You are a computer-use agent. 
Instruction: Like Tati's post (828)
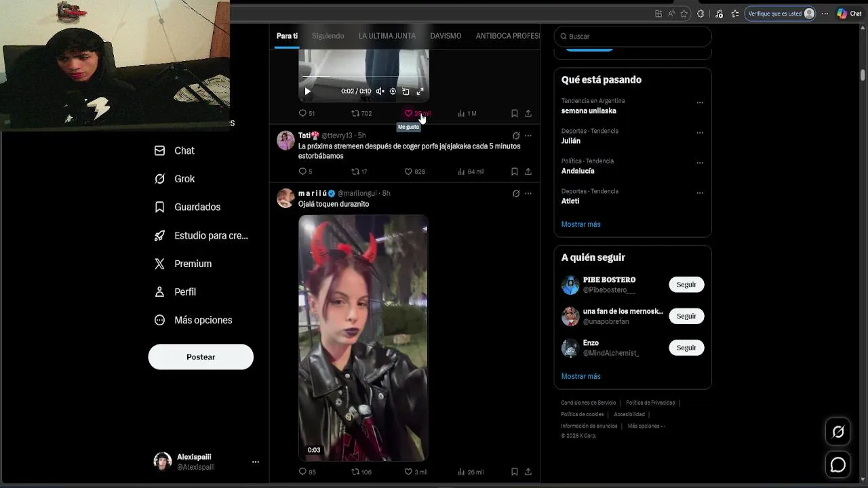[x=414, y=171]
